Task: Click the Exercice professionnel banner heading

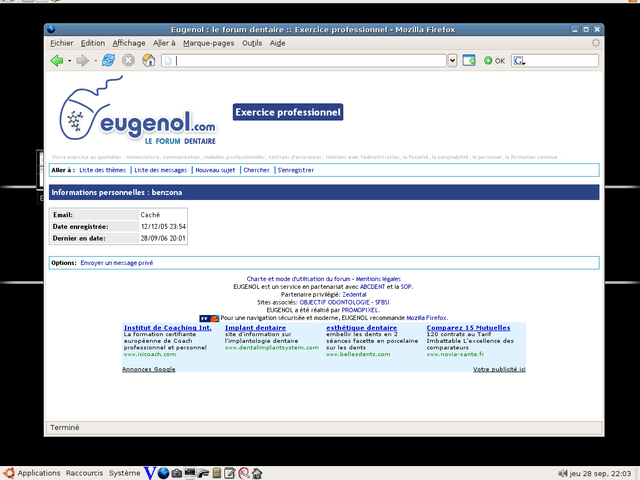Action: click(x=288, y=112)
